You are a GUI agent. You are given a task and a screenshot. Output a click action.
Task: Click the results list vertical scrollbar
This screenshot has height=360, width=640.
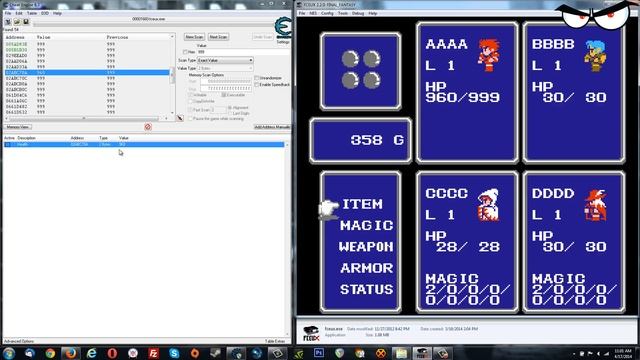click(x=172, y=76)
